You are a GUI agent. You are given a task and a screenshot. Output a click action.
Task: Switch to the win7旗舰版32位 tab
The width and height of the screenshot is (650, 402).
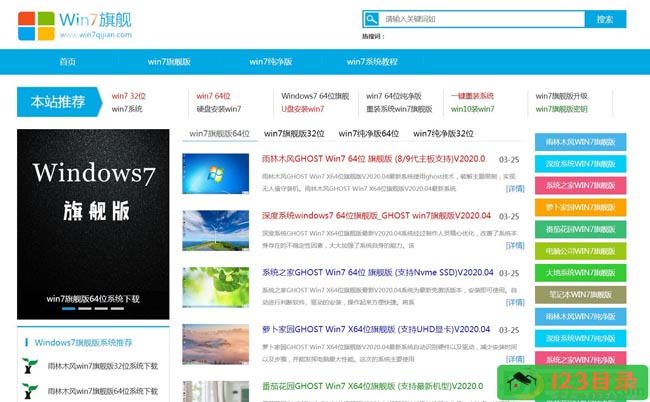pyautogui.click(x=294, y=133)
